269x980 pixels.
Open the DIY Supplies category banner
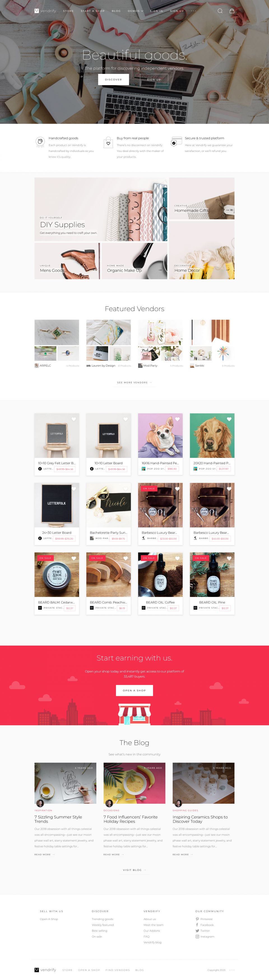click(x=101, y=209)
